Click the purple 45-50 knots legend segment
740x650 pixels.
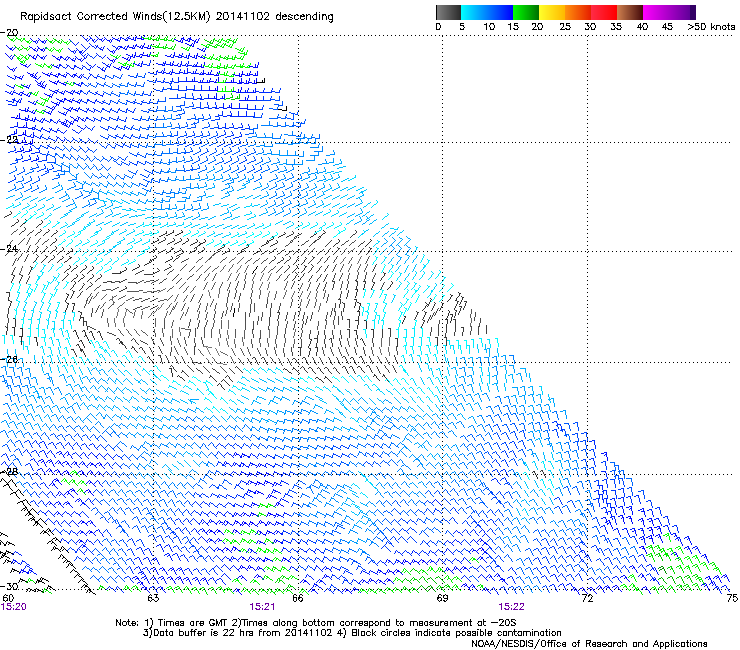pyautogui.click(x=682, y=12)
